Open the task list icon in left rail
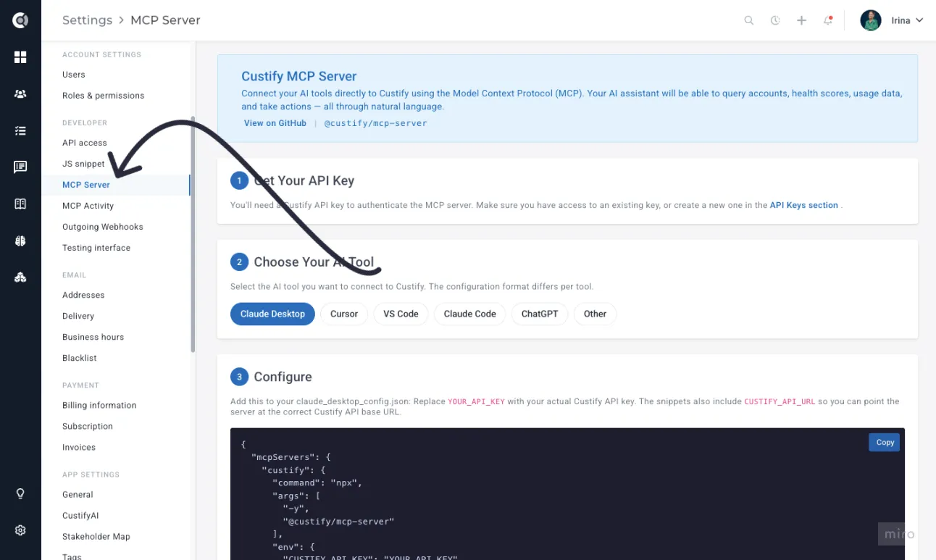936x560 pixels. coord(20,131)
